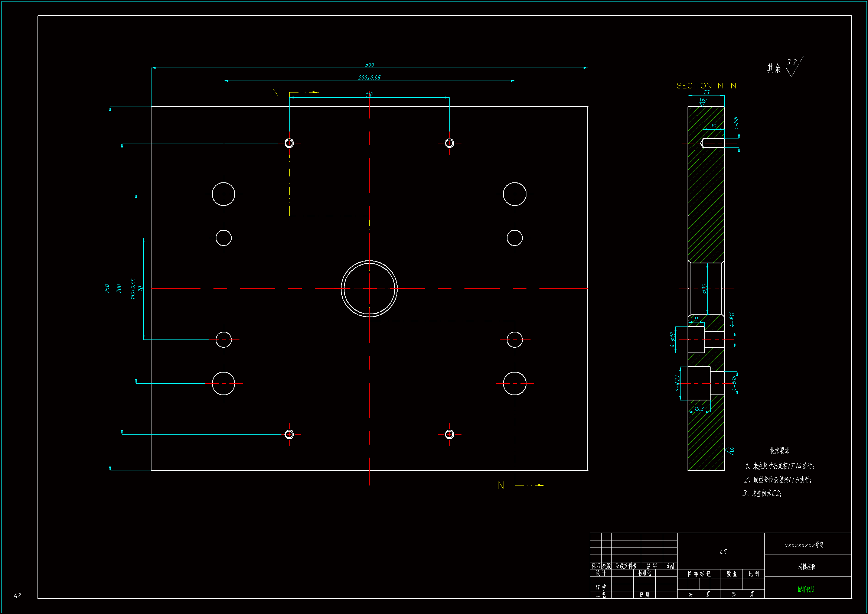Click the SECTION N-N title label
Image resolution: width=868 pixels, height=614 pixels.
(706, 86)
